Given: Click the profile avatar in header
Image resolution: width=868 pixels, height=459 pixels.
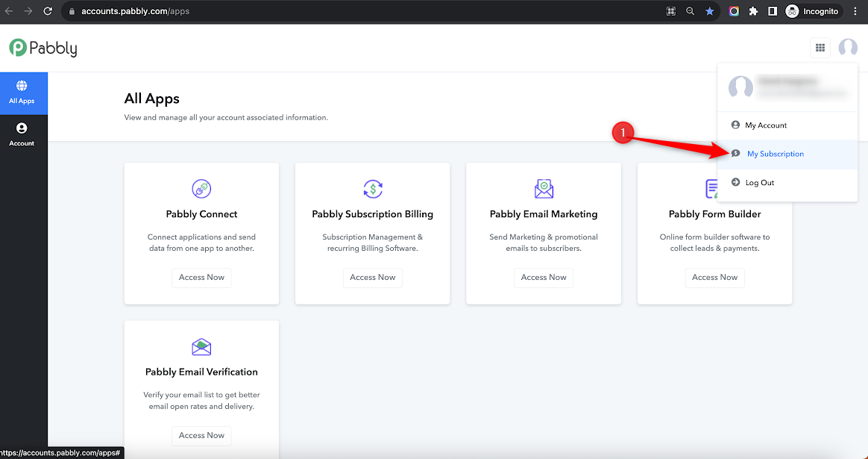Looking at the screenshot, I should [x=848, y=48].
